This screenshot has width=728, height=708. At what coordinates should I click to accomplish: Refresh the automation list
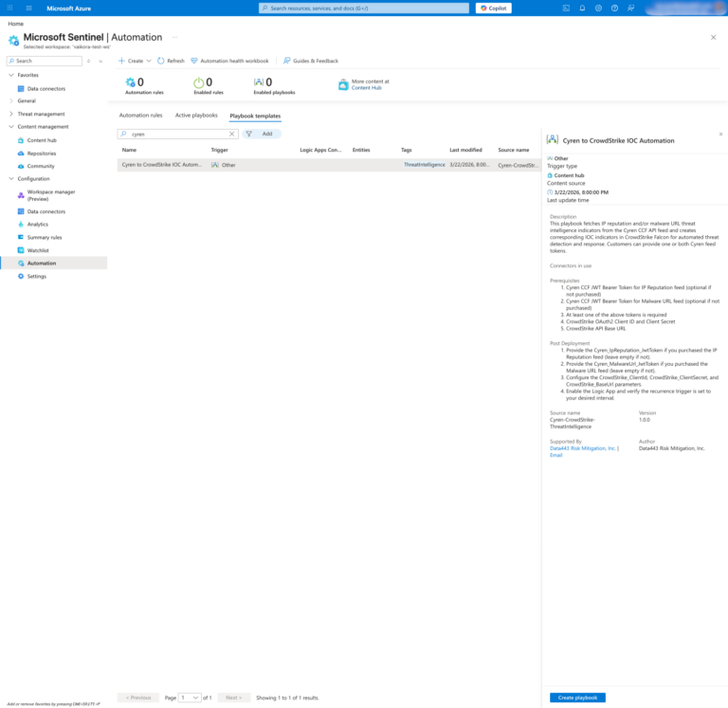pyautogui.click(x=171, y=61)
